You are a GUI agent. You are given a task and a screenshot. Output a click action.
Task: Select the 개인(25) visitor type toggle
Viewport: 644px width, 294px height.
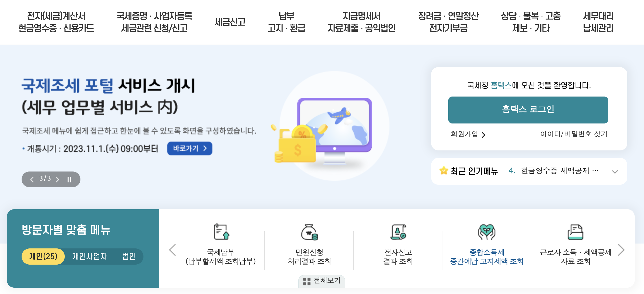[x=43, y=256]
